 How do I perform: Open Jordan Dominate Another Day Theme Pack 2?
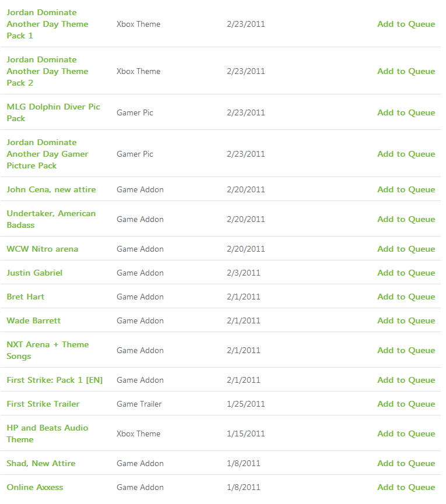coord(47,71)
